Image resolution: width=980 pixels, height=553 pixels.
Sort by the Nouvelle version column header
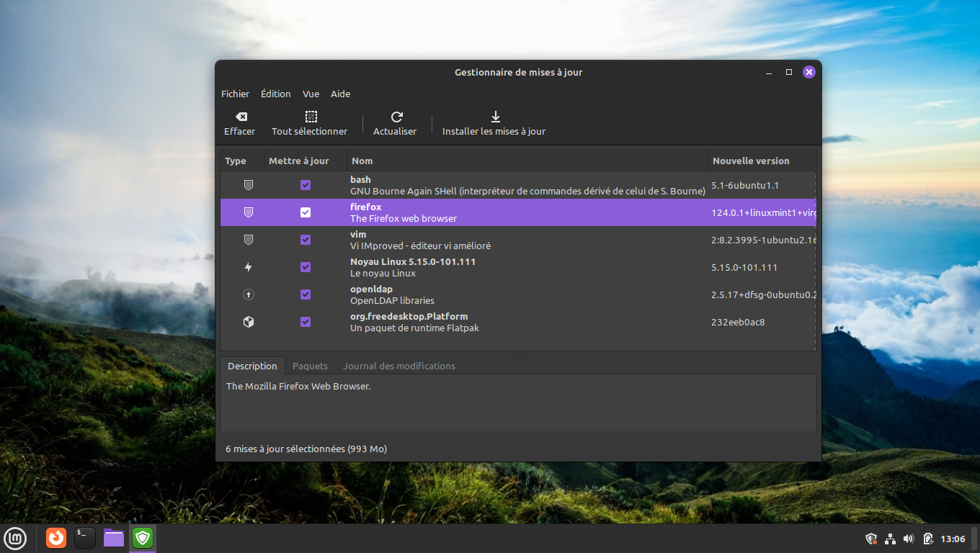point(751,161)
